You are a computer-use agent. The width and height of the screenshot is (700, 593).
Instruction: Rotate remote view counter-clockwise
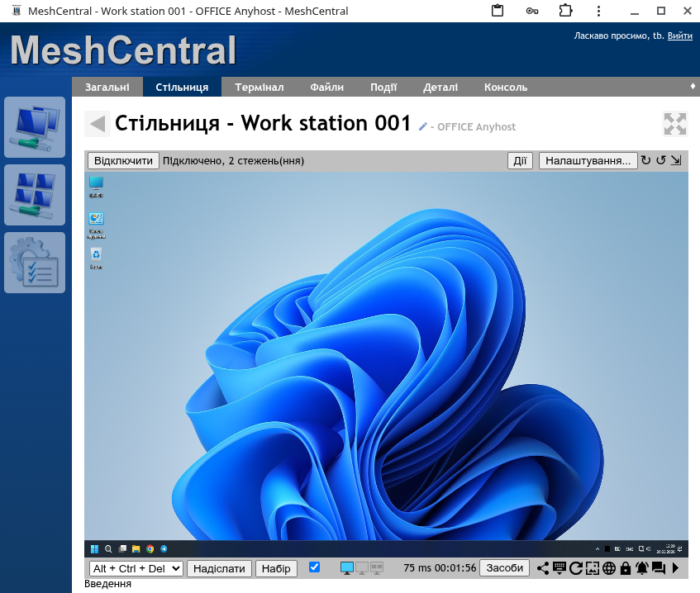[x=661, y=160]
